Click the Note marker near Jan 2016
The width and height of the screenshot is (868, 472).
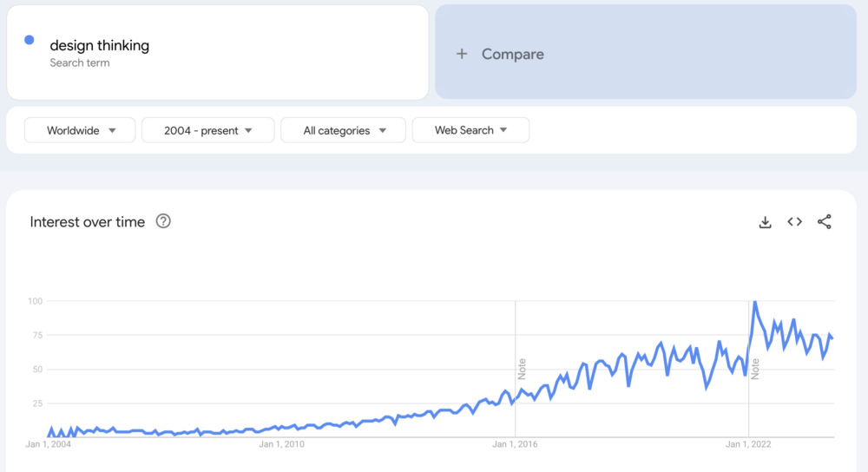pos(522,369)
